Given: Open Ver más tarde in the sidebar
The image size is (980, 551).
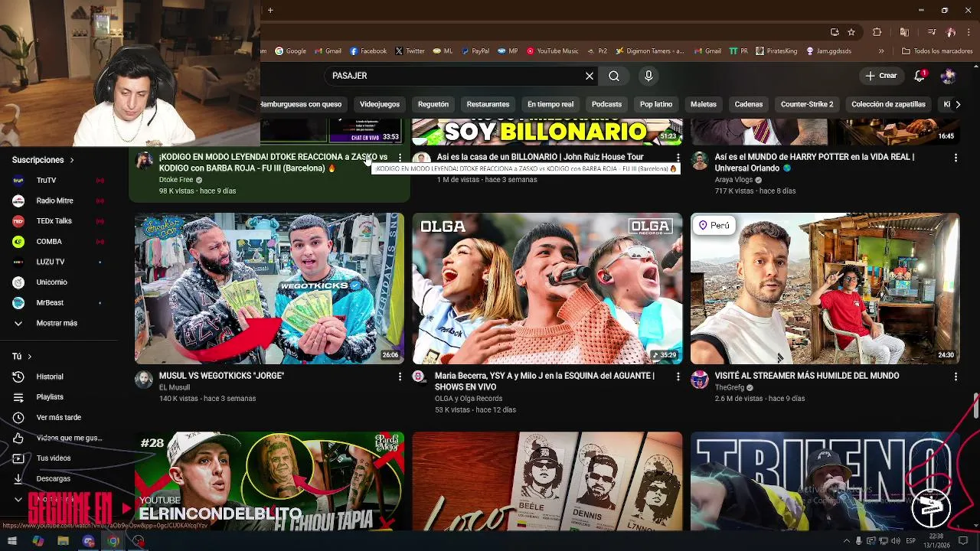Looking at the screenshot, I should click(58, 417).
